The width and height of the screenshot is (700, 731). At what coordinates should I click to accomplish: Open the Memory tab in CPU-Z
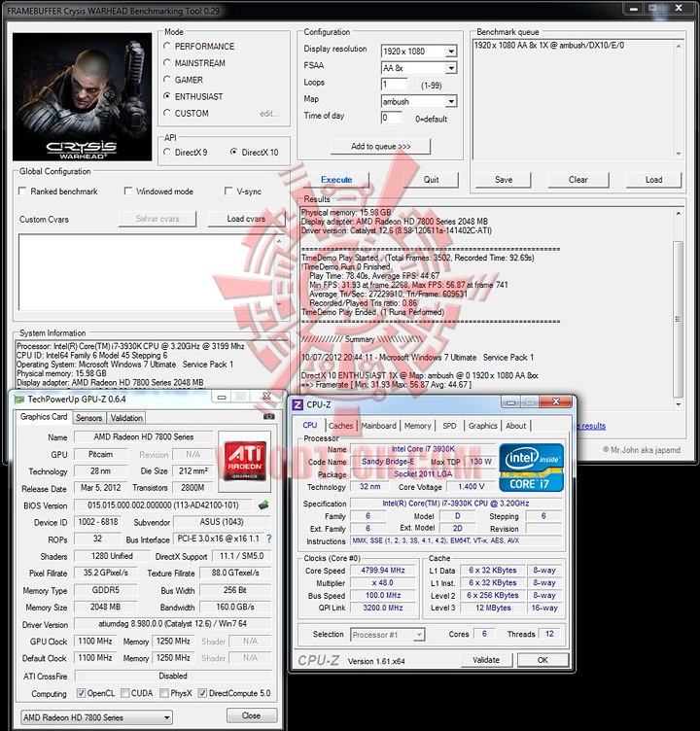[417, 426]
